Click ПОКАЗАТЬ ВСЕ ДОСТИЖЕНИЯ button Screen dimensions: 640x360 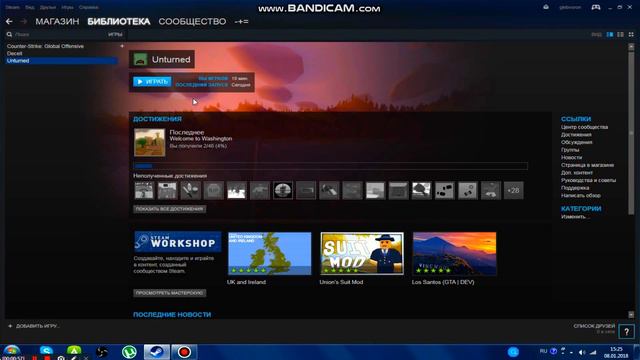169,209
